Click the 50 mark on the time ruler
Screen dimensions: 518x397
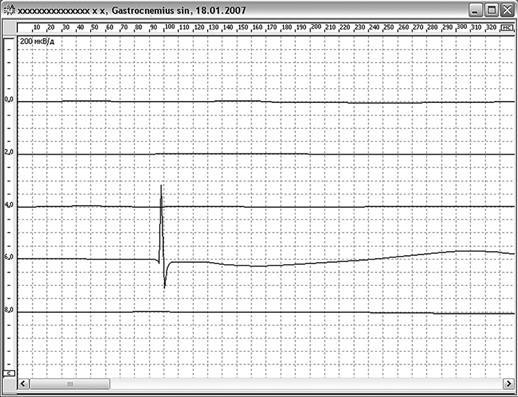95,27
